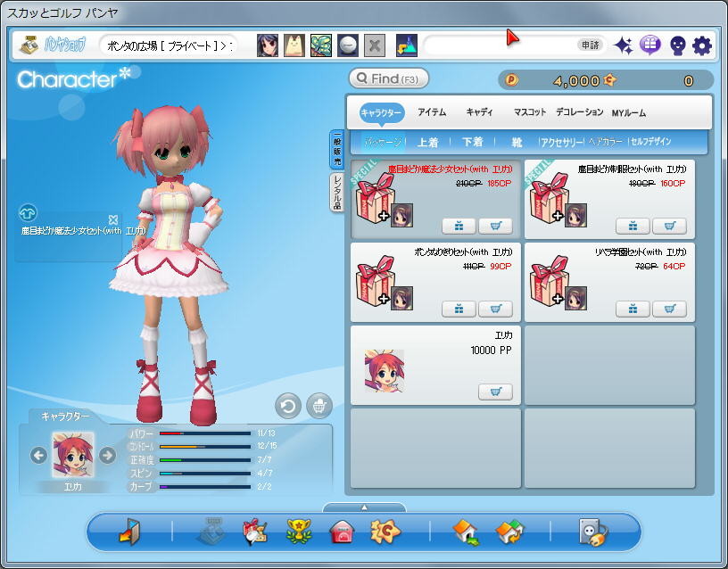
Task: Select the MYルーム shop tab
Action: 629,112
